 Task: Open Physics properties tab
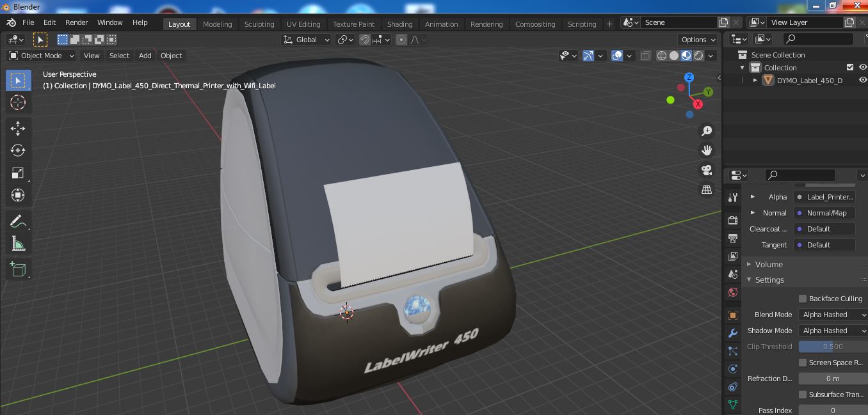(733, 369)
